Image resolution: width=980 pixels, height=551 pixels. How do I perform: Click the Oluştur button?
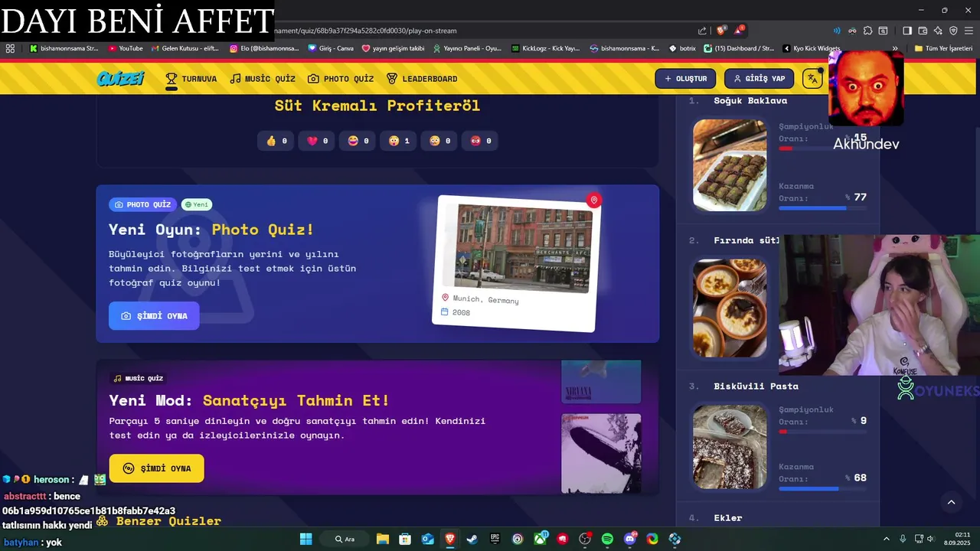click(685, 79)
